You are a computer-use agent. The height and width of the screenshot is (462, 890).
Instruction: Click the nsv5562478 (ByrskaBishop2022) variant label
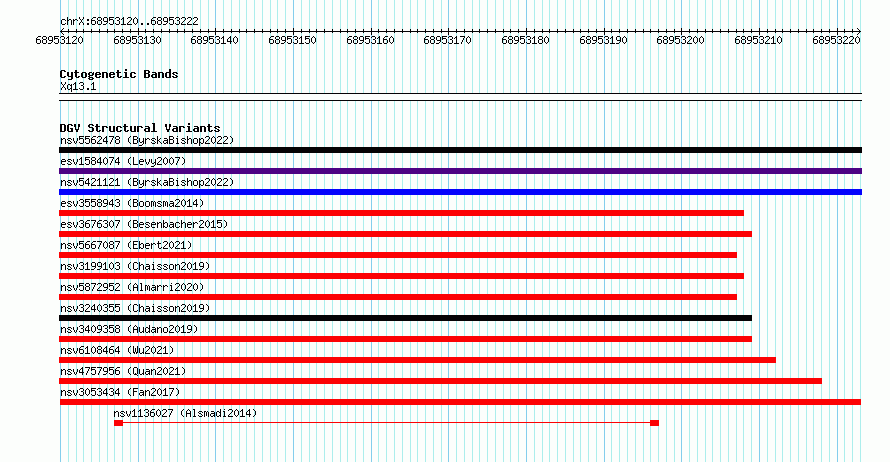(x=147, y=140)
